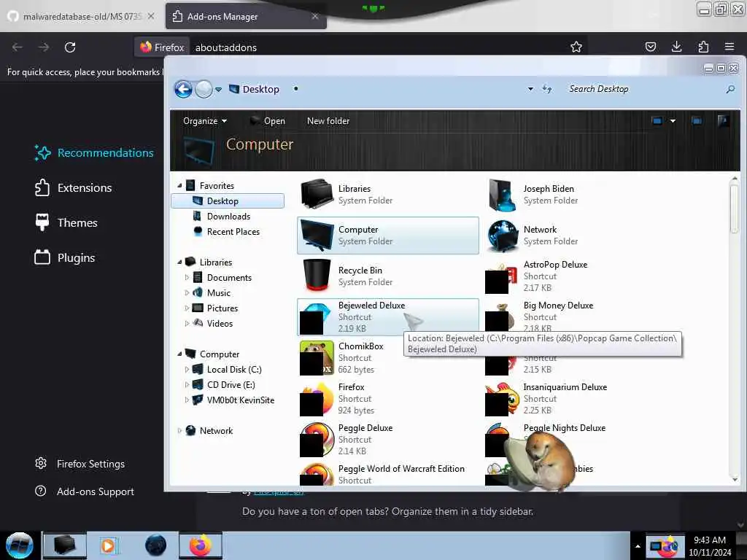Open Add-ons Support link
Screen dimensions: 747x560
pos(85,491)
